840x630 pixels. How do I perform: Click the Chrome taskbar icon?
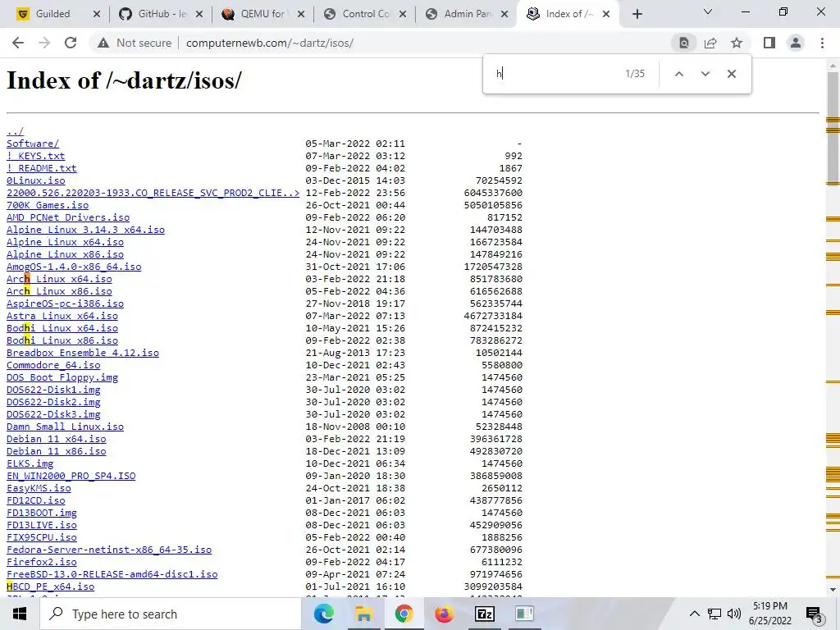(x=404, y=614)
